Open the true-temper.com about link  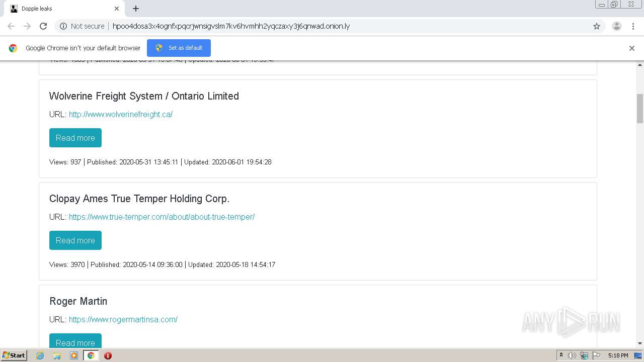point(162,217)
